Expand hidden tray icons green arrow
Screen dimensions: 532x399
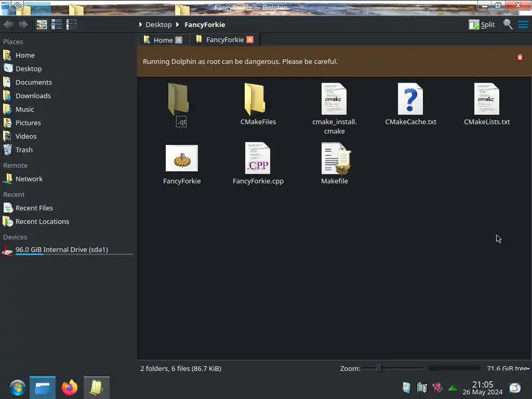point(453,388)
